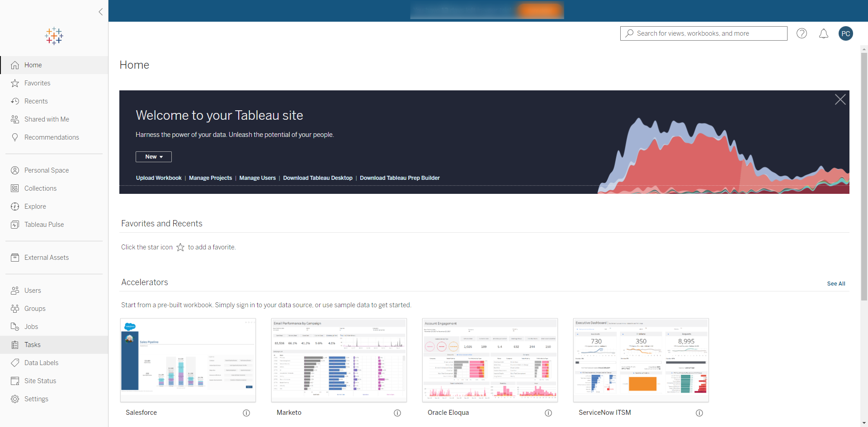
Task: Open Recents page
Action: pos(54,101)
